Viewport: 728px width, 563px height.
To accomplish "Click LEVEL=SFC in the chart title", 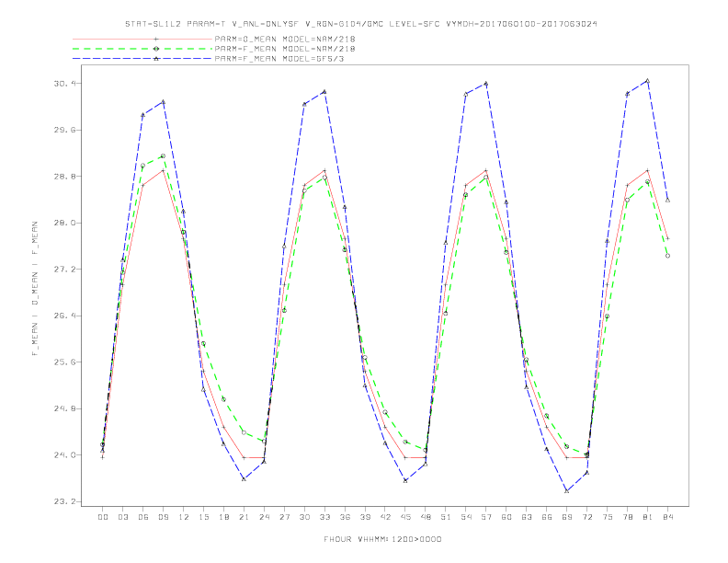I will (415, 24).
